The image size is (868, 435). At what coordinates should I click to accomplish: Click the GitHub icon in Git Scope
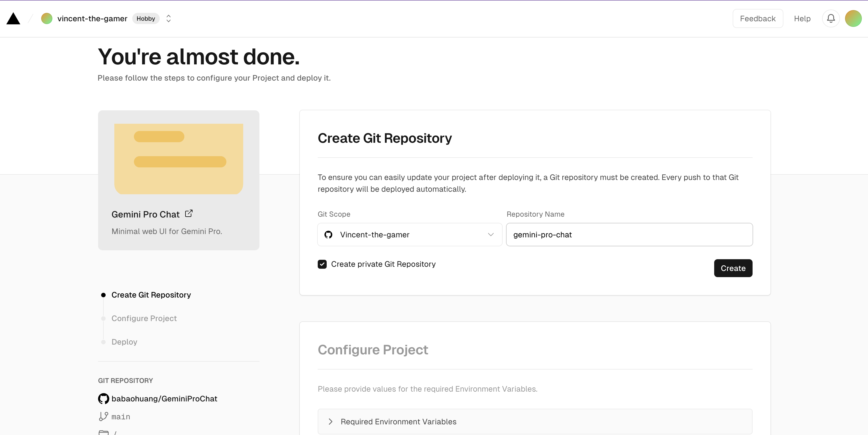[328, 235]
